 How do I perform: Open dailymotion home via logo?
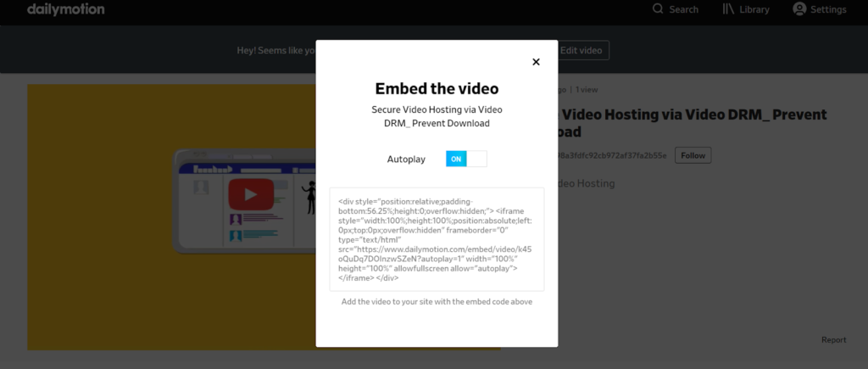coord(65,9)
